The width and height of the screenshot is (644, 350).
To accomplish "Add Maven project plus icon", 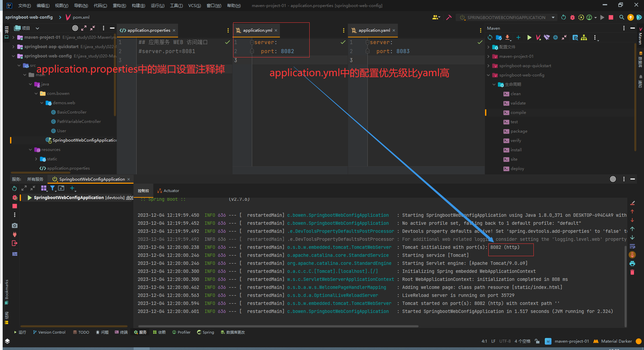I will point(518,37).
